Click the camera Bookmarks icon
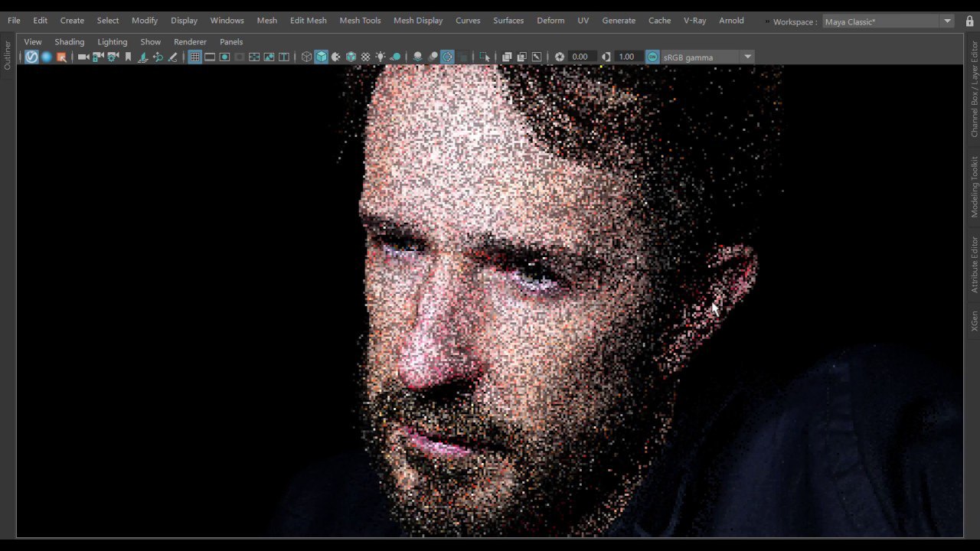 coord(128,57)
